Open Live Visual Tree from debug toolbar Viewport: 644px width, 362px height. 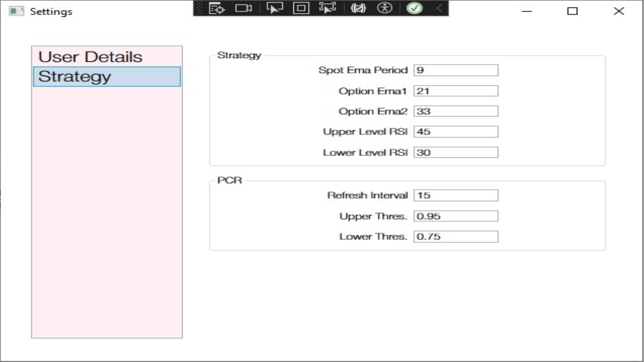217,8
